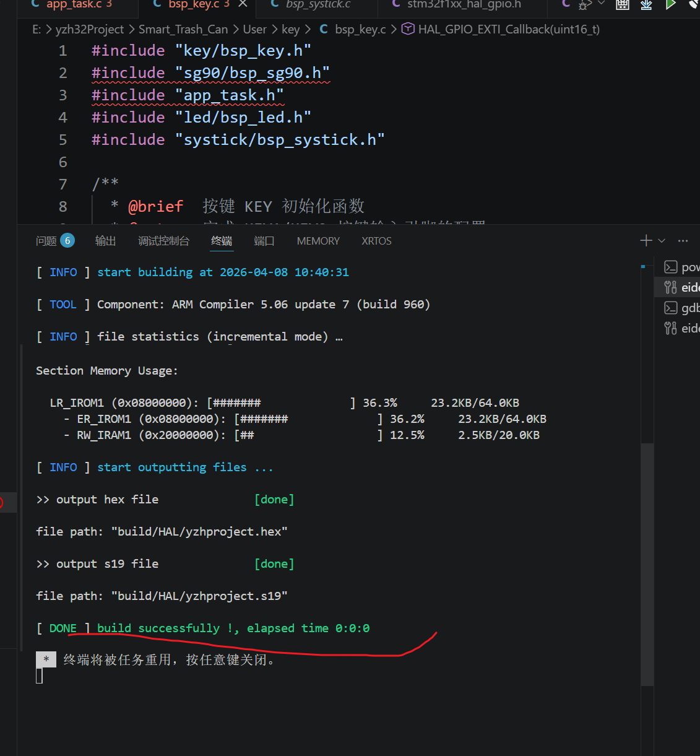Switch to the 问题 (Problems) panel tab
Screen dimensions: 700x756
point(46,241)
